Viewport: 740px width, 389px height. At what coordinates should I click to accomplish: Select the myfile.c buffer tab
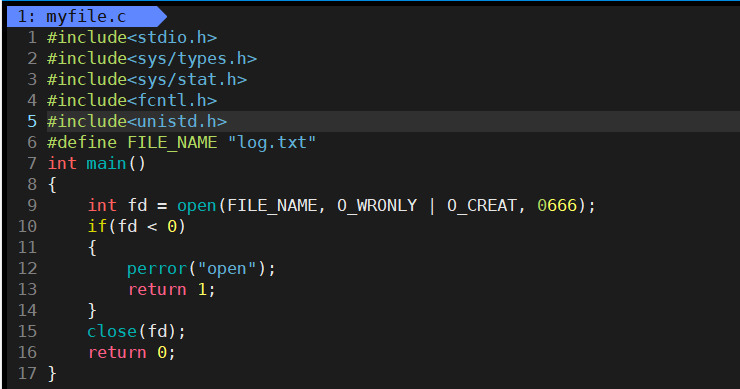pyautogui.click(x=86, y=17)
